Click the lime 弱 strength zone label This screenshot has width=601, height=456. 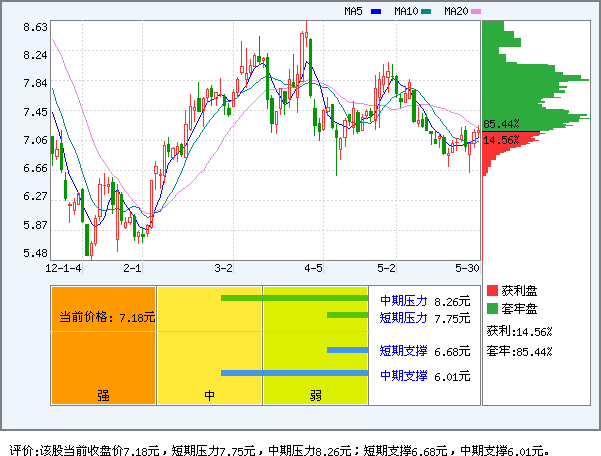tap(315, 394)
